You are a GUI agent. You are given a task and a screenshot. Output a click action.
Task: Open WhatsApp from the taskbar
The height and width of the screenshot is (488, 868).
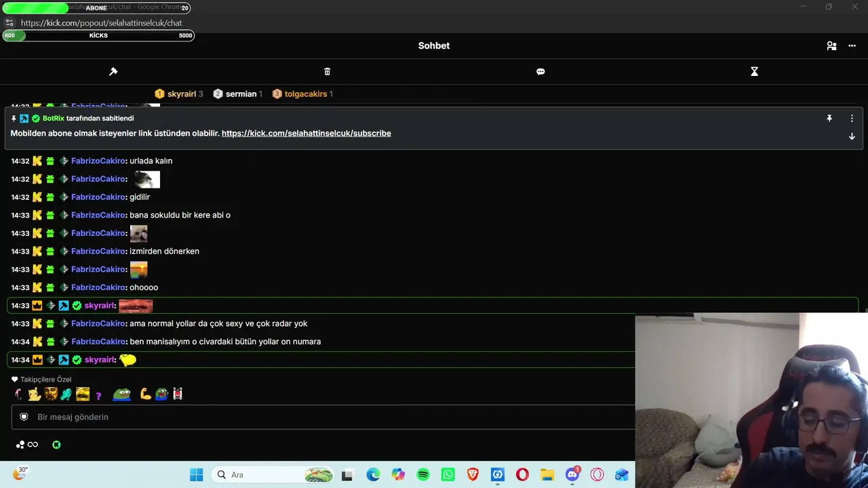[448, 475]
